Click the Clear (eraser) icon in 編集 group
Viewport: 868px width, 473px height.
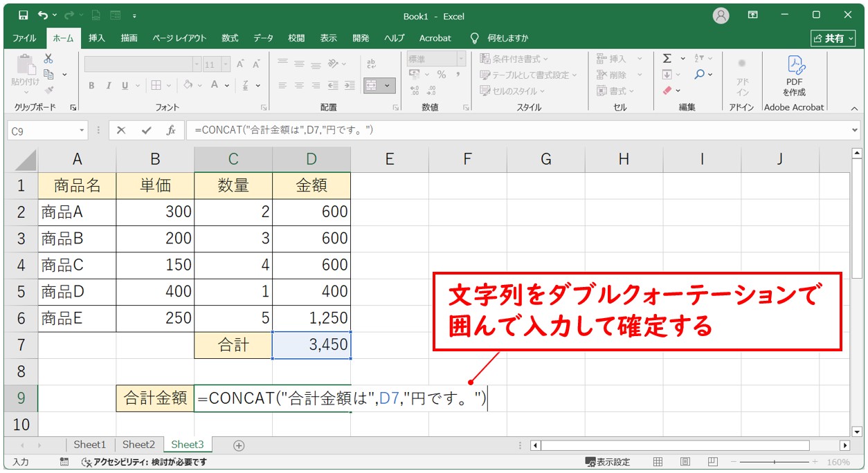point(667,89)
